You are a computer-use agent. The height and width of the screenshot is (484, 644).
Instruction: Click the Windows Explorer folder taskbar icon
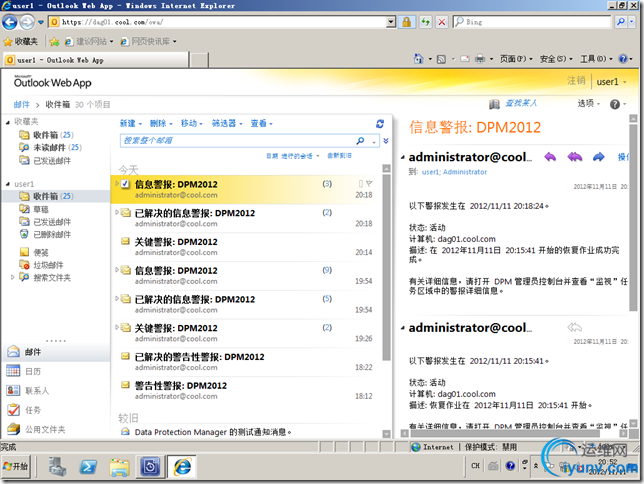click(x=119, y=467)
